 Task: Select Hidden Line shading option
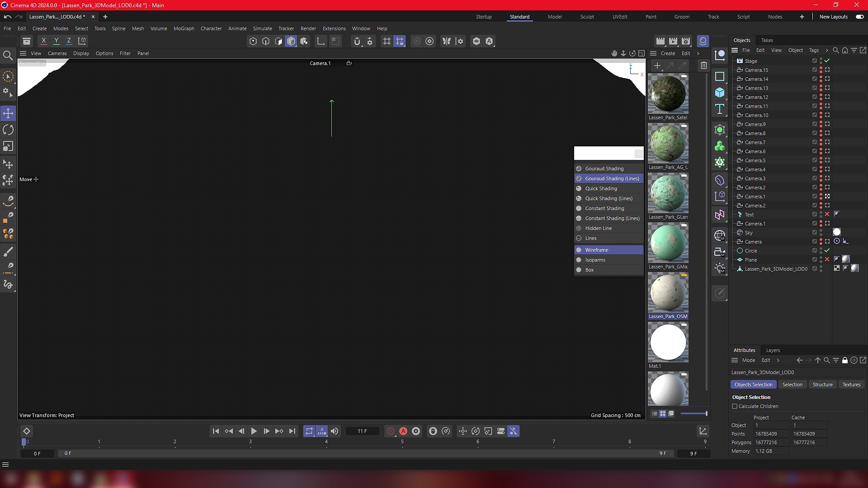[x=609, y=228]
